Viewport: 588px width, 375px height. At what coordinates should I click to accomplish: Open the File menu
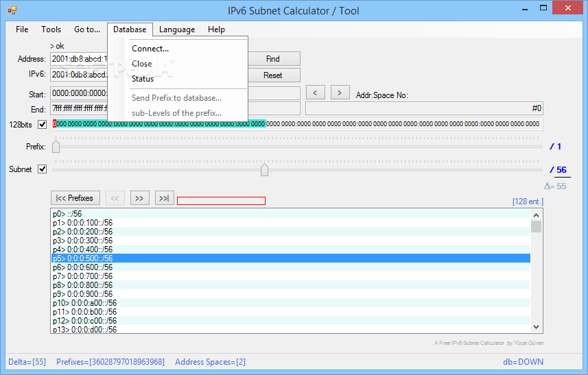click(22, 29)
